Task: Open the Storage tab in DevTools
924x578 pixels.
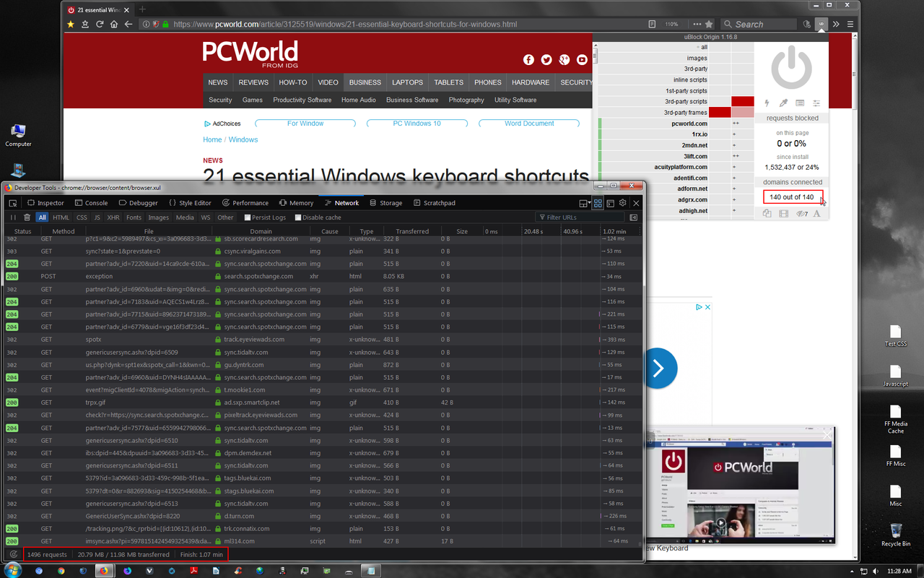Action: tap(385, 203)
